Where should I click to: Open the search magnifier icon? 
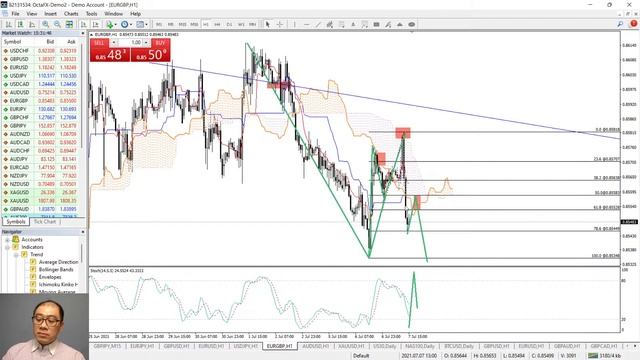coord(620,24)
